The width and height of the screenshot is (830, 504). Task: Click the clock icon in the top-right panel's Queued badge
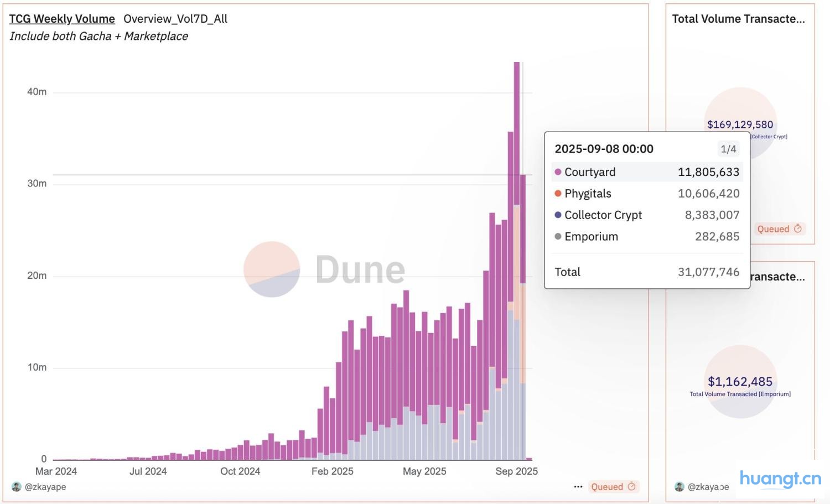pyautogui.click(x=798, y=228)
